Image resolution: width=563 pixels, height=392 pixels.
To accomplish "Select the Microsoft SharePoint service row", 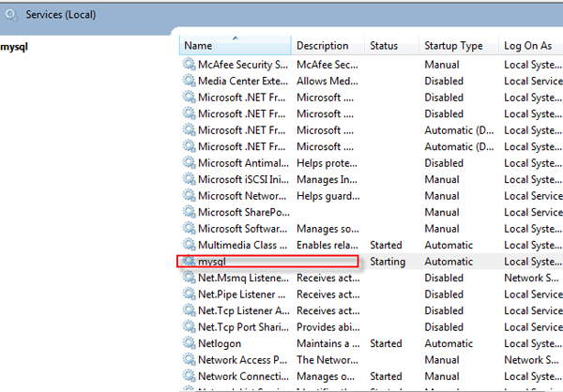I will 242,212.
